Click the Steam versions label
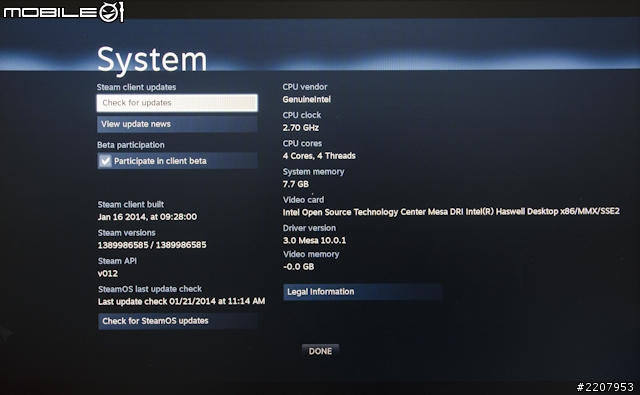 click(127, 233)
